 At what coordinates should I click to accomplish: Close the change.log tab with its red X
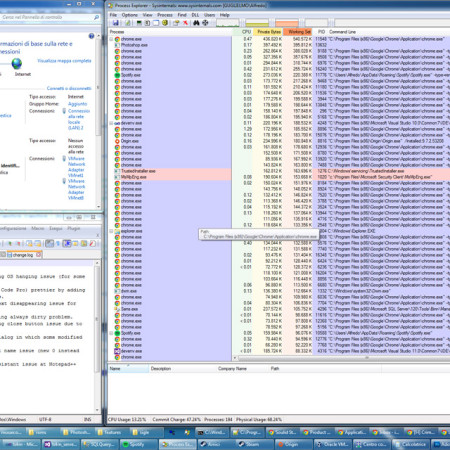(x=38, y=255)
